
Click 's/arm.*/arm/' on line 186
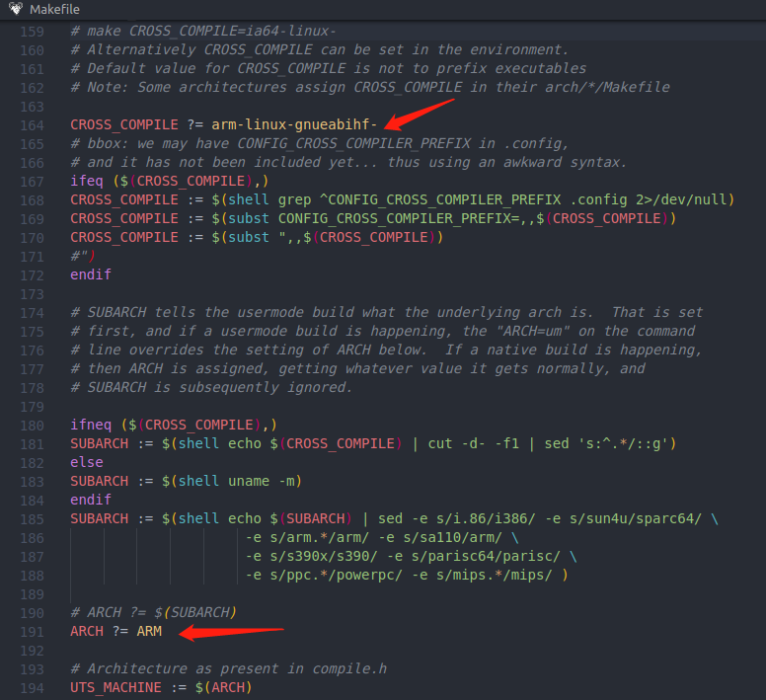pyautogui.click(x=320, y=537)
